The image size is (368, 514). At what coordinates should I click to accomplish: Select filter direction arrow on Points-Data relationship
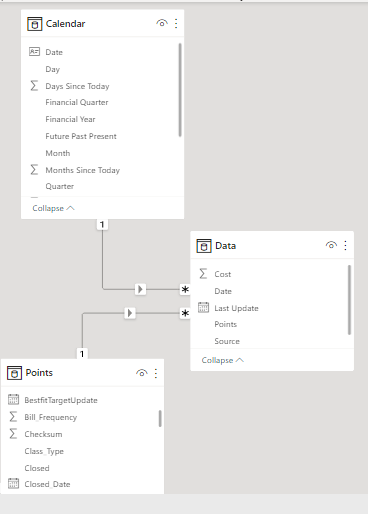pyautogui.click(x=130, y=313)
